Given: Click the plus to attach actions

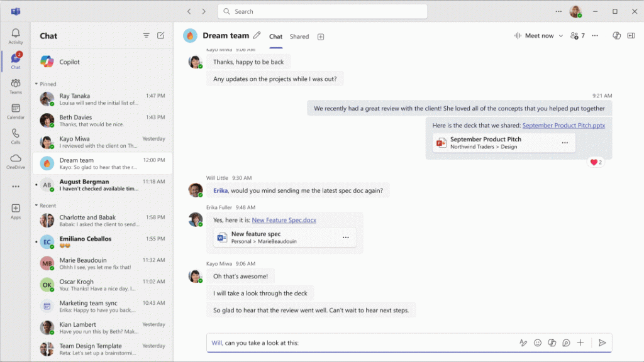Looking at the screenshot, I should pyautogui.click(x=580, y=343).
